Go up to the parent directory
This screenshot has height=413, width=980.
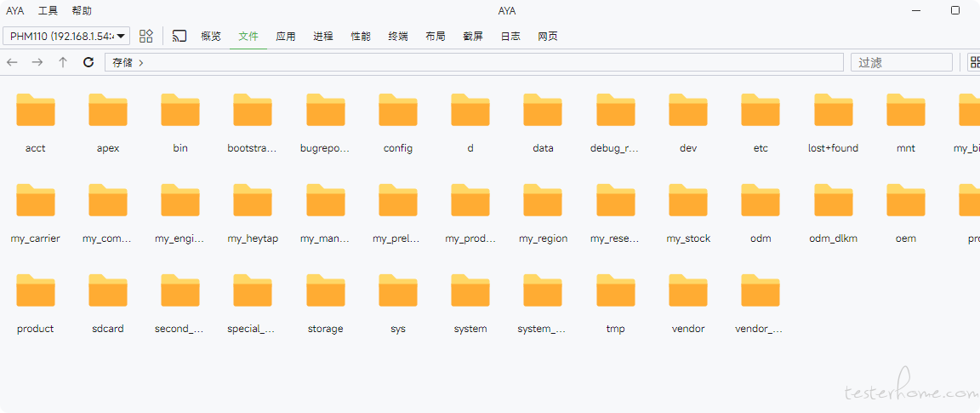pyautogui.click(x=63, y=62)
